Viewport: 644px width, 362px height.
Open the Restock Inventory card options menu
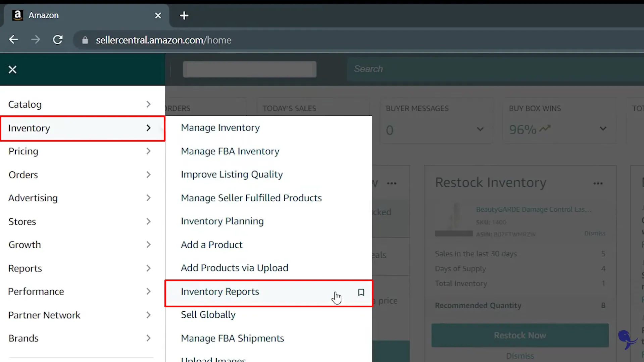598,183
